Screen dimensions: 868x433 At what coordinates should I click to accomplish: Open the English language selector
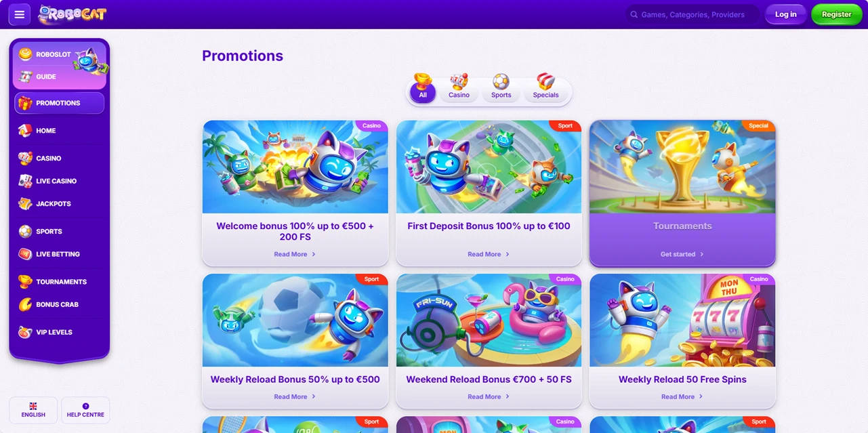point(33,411)
